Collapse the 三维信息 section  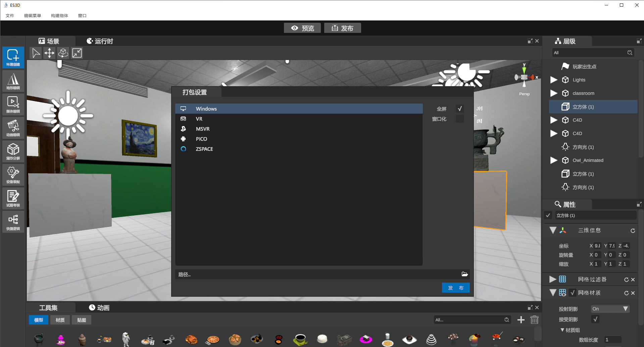tap(553, 230)
